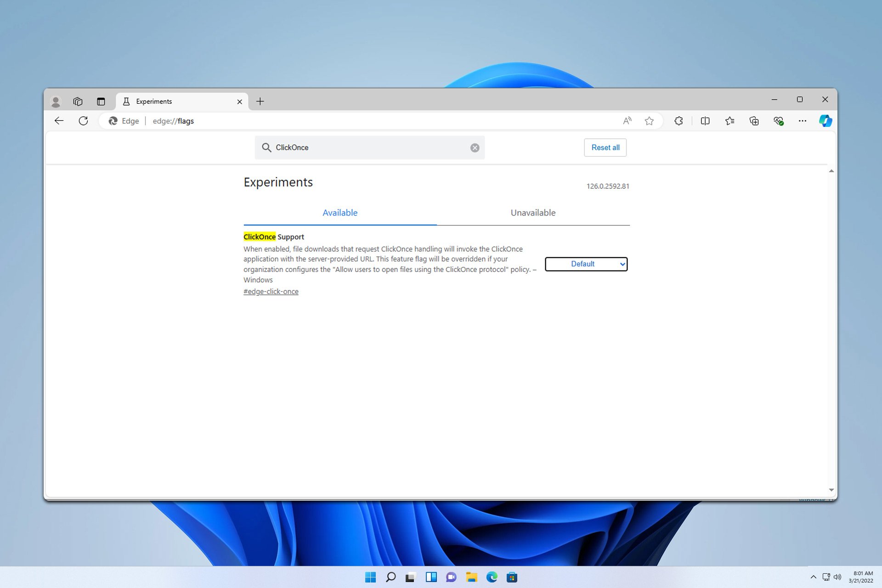
Task: Select the Available tab
Action: click(x=339, y=213)
